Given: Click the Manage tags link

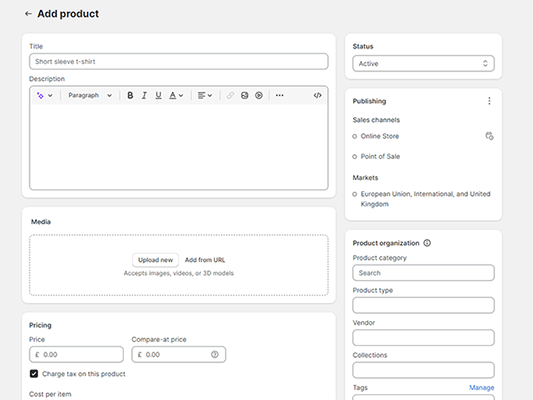Looking at the screenshot, I should click(x=482, y=387).
